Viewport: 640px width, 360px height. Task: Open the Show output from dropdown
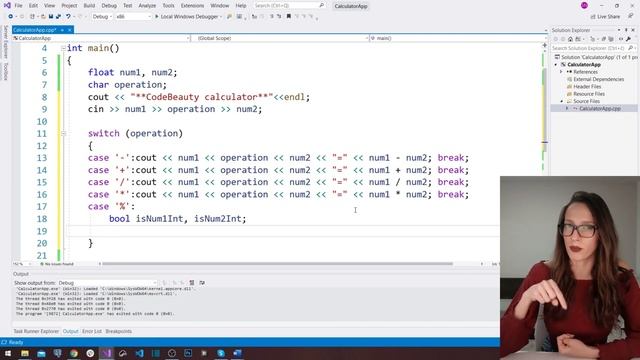coord(108,283)
